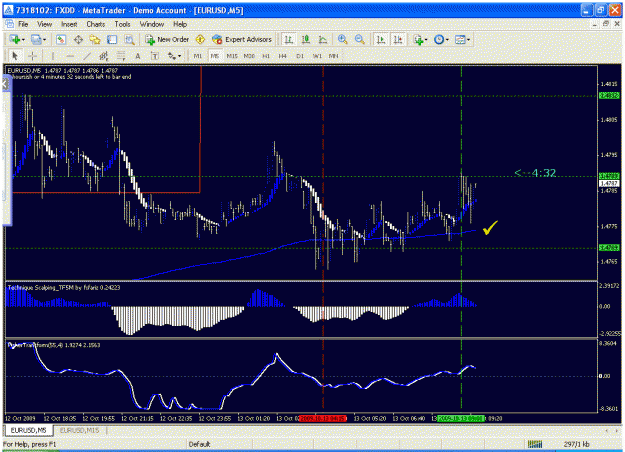Click the '<--4:32' text label on chart
625x452 pixels.
(x=535, y=173)
